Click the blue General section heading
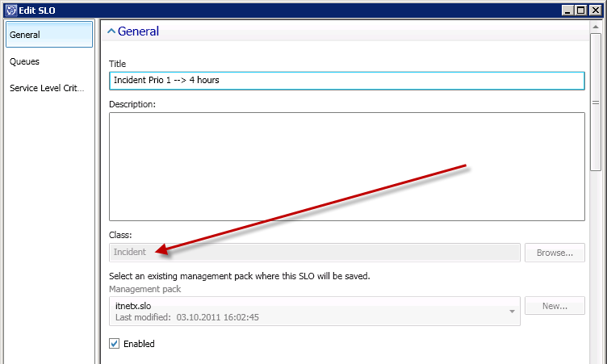The width and height of the screenshot is (607, 364). (138, 31)
